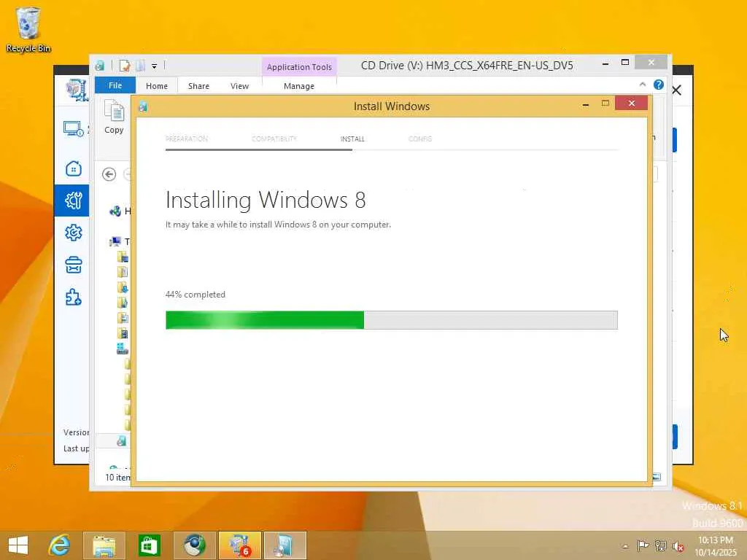Open the Recycle Bin desktop icon
The height and width of the screenshot is (560, 747).
pos(28,29)
